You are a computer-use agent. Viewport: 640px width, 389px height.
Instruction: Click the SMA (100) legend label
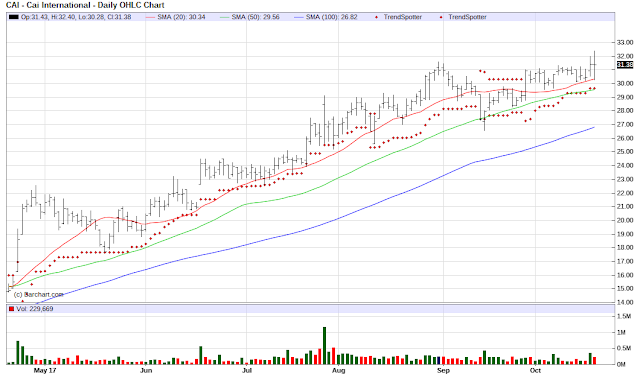(x=331, y=17)
